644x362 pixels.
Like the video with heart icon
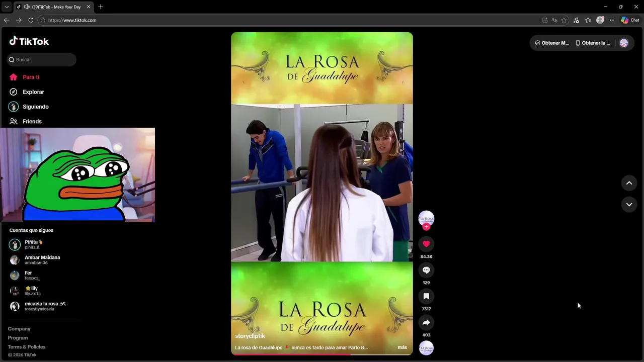tap(426, 244)
